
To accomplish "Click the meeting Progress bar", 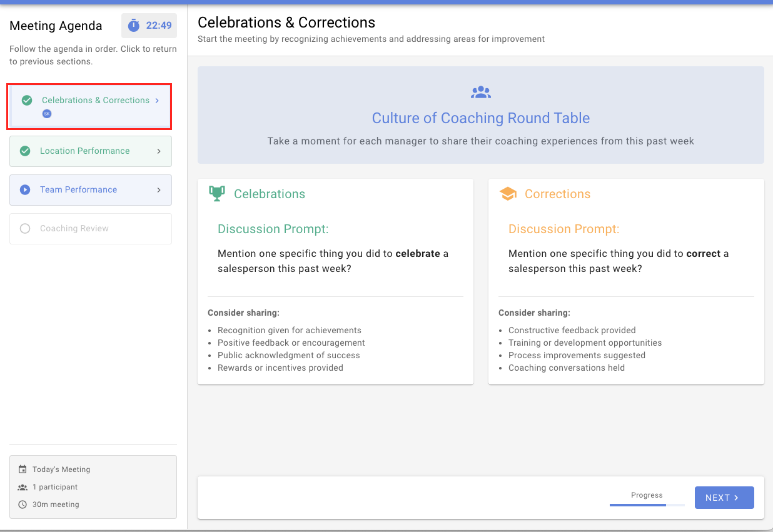I will coord(647,504).
